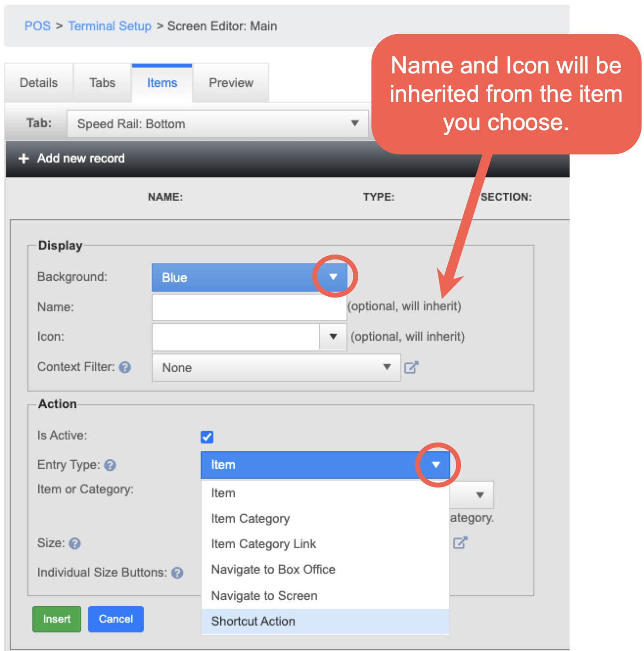Follow the Terminal Setup breadcrumb link
Image resolution: width=644 pixels, height=651 pixels.
[x=110, y=26]
